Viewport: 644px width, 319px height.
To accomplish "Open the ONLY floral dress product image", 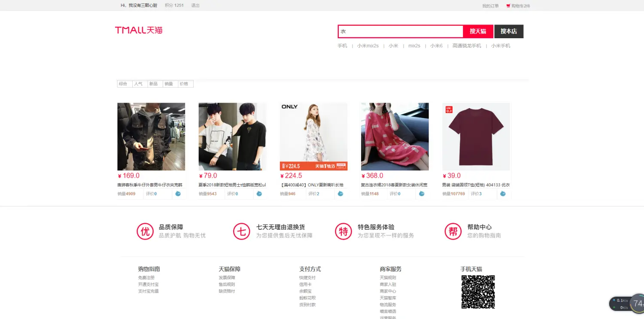I will pos(313,137).
